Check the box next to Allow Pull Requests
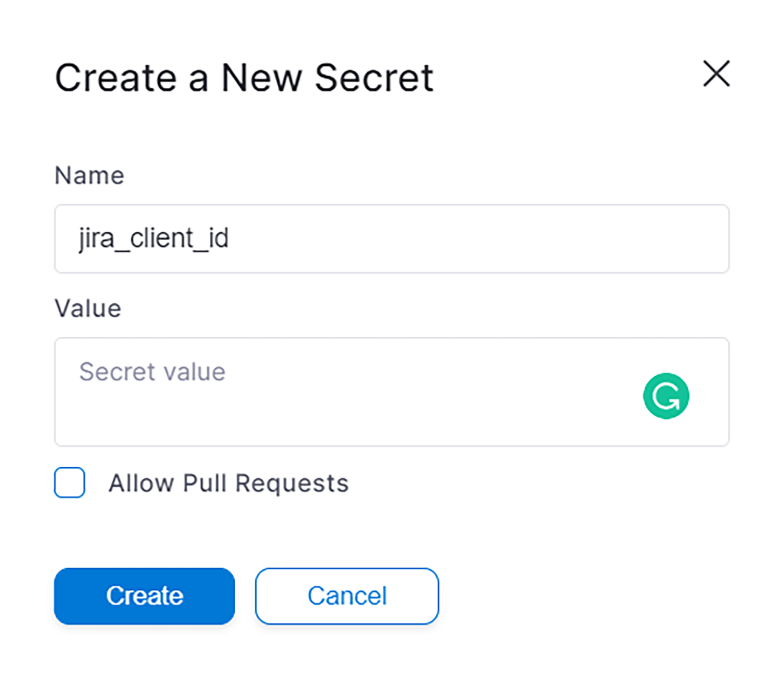Image resolution: width=784 pixels, height=679 pixels. [69, 483]
